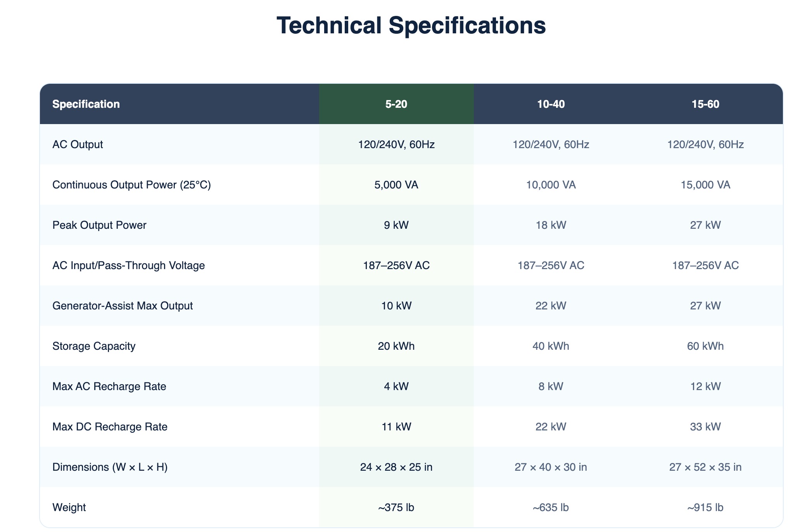Click the 33 kW DC recharge cell
Screen dimensions: 805x532
(705, 427)
